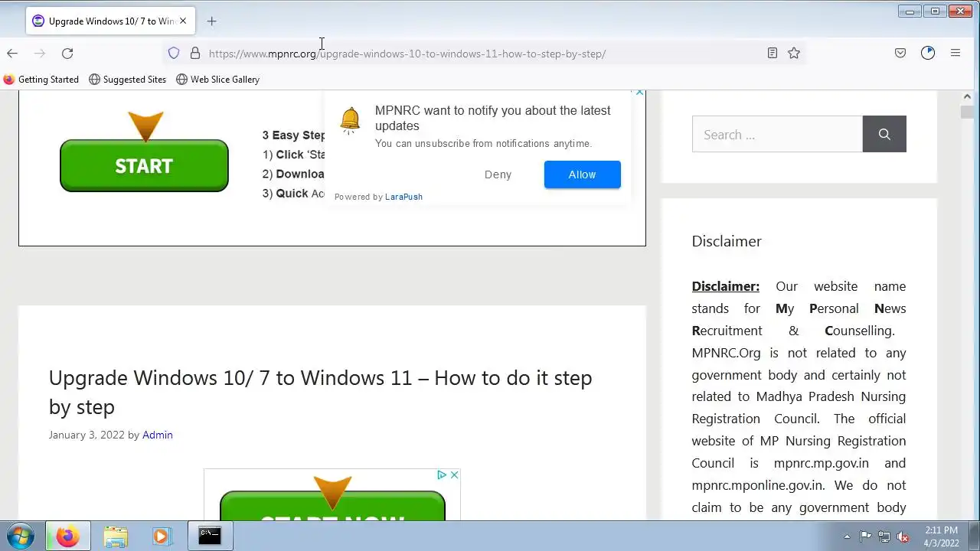This screenshot has height=551, width=980.
Task: Show hidden system tray icons
Action: click(x=847, y=536)
